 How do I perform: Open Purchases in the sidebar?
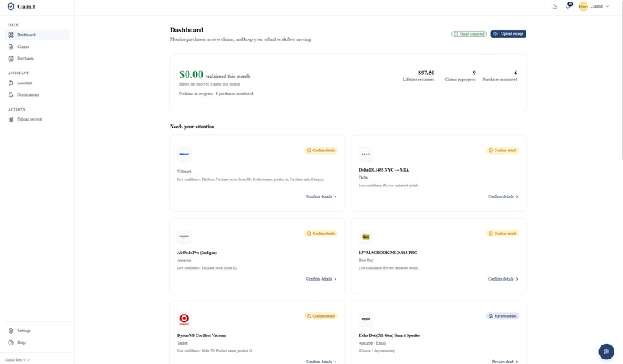(x=37, y=59)
